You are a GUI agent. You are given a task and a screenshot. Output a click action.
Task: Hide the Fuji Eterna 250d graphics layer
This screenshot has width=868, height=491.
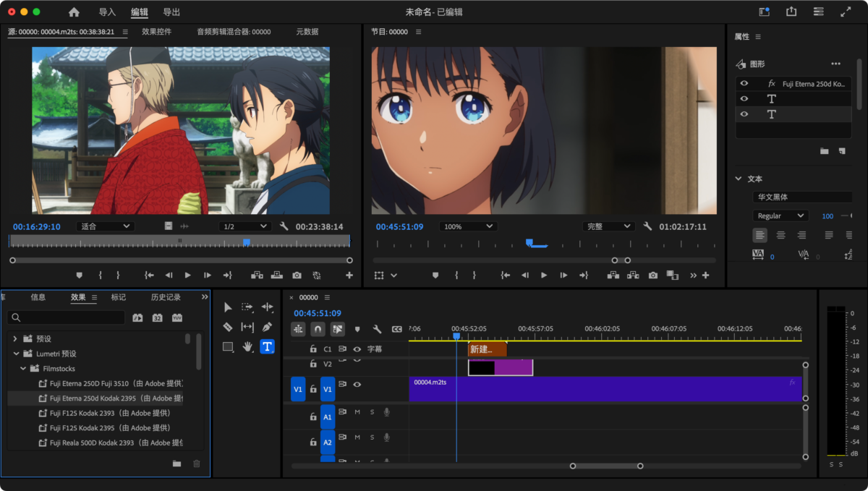[x=744, y=84]
